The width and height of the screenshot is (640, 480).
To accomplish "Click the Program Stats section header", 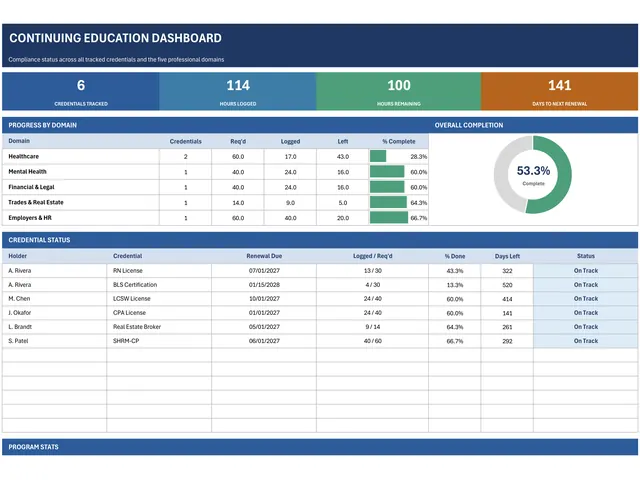I will coord(320,447).
